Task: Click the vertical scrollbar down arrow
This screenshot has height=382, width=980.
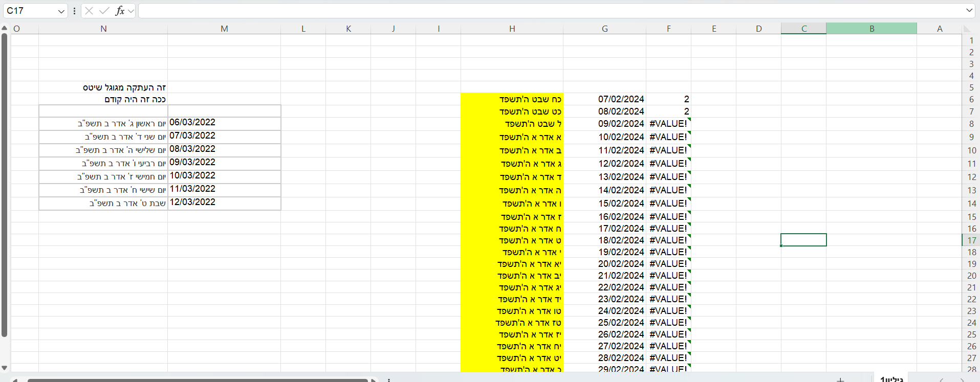Action: click(5, 368)
